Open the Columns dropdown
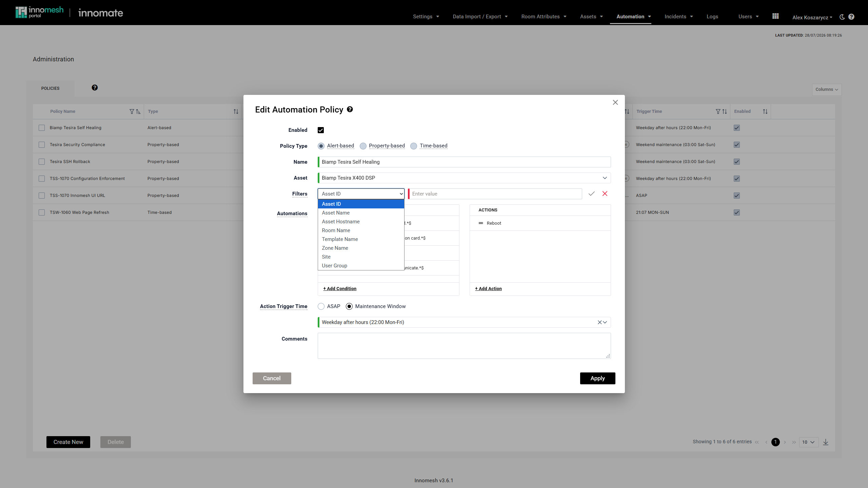Viewport: 868px width, 488px height. click(x=827, y=89)
